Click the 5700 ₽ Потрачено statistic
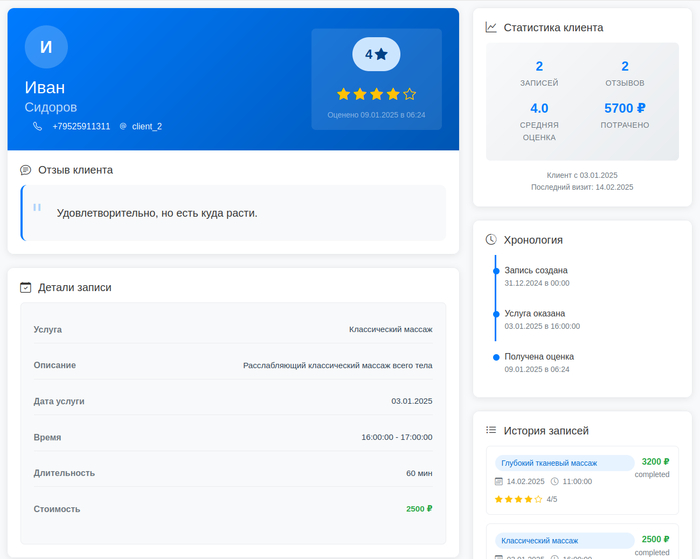Screen dimensions: 700x559 [x=624, y=108]
